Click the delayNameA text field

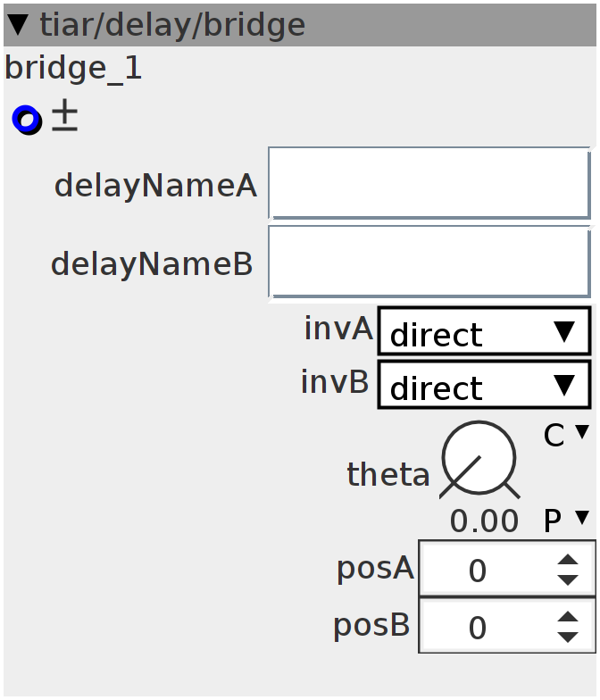[429, 183]
